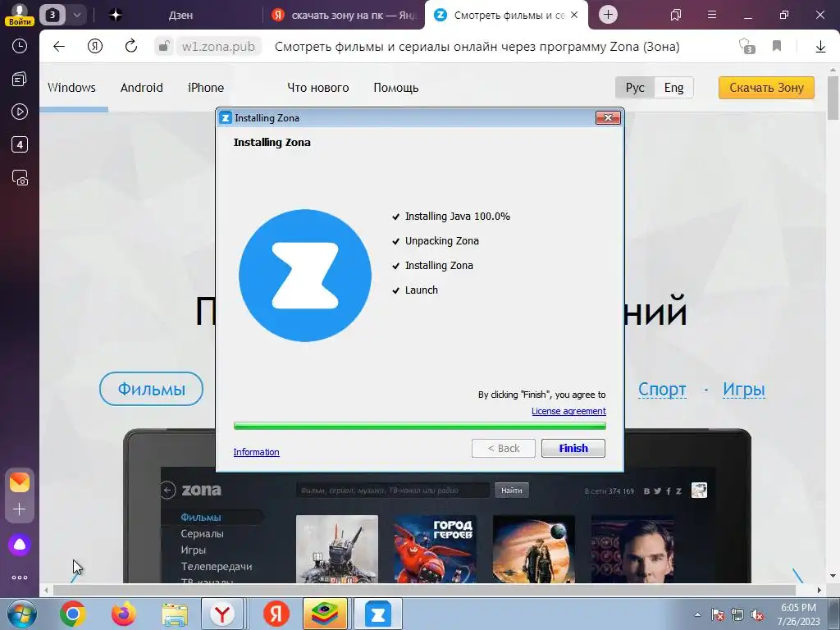This screenshot has width=840, height=630.
Task: Switch site language to Eng
Action: [x=674, y=88]
